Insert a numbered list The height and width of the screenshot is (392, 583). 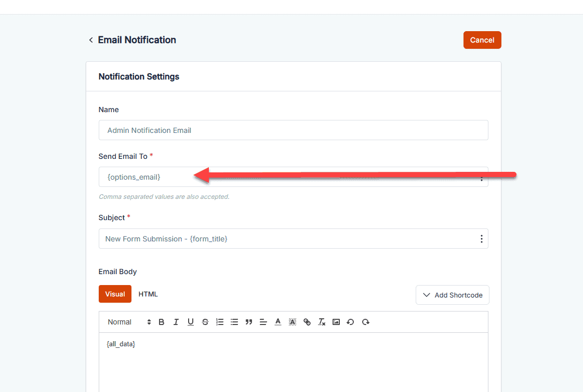220,322
